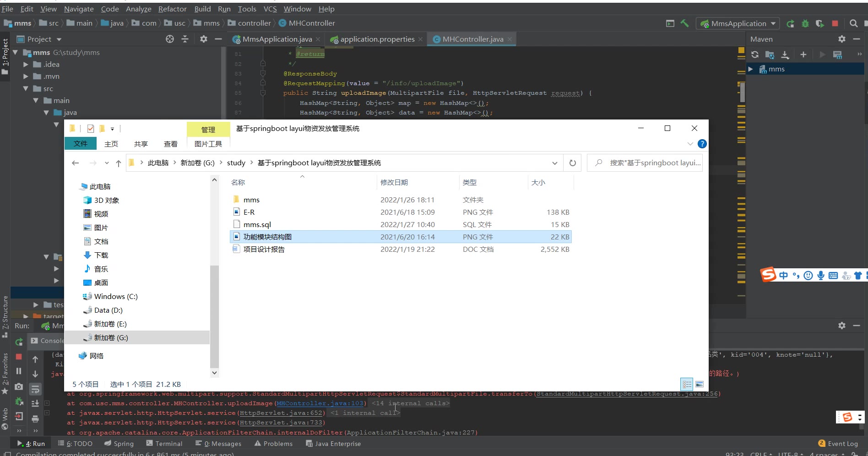Open Maven panel settings gear
This screenshot has width=868, height=456.
click(x=842, y=39)
